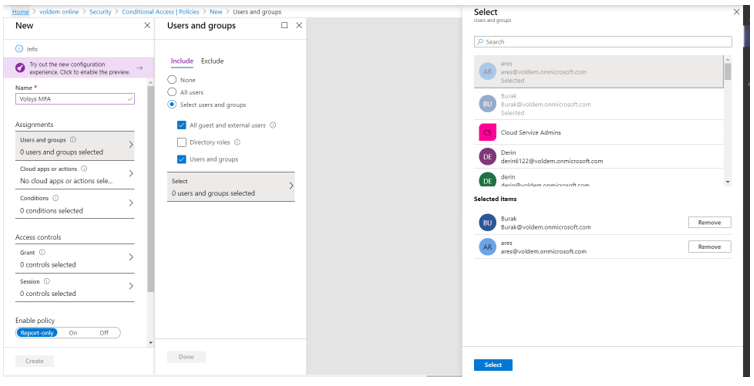Click info icon beside Session
754x386 pixels.
(x=47, y=282)
